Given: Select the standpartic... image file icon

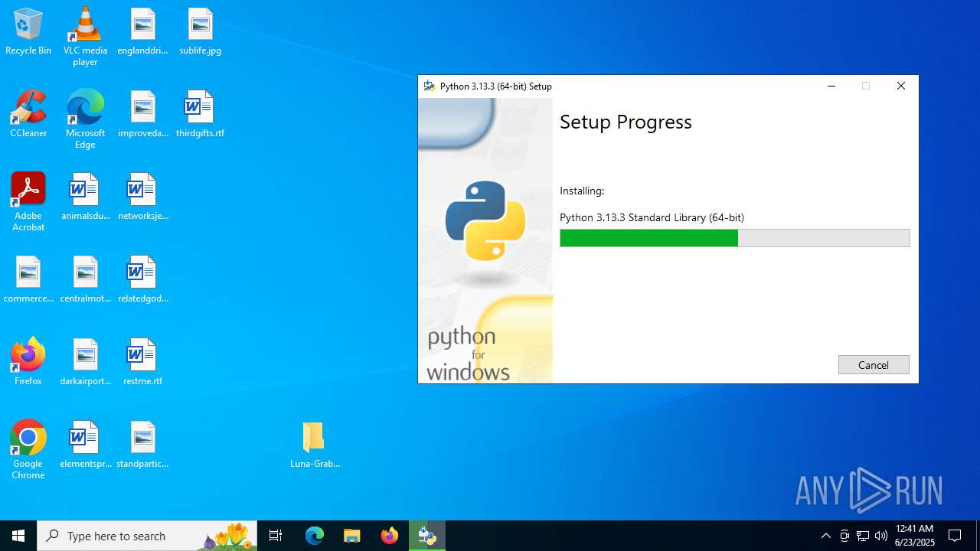Looking at the screenshot, I should [142, 445].
